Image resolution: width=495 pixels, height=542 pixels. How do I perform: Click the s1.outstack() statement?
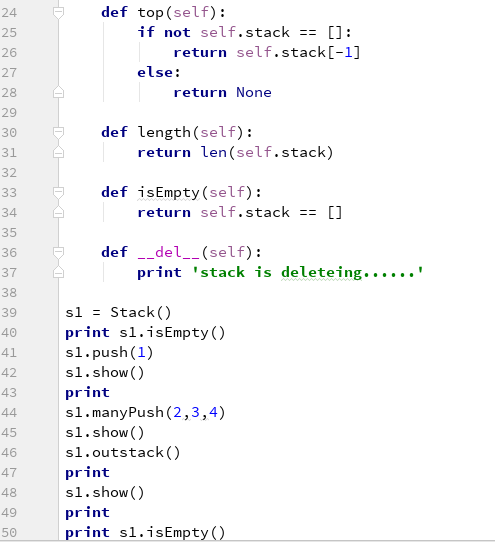point(123,452)
